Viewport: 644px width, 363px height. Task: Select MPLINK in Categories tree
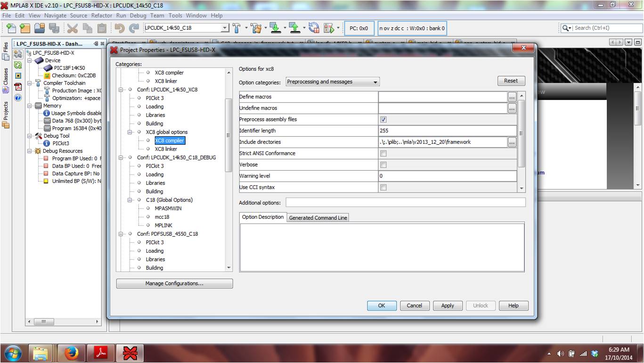164,225
